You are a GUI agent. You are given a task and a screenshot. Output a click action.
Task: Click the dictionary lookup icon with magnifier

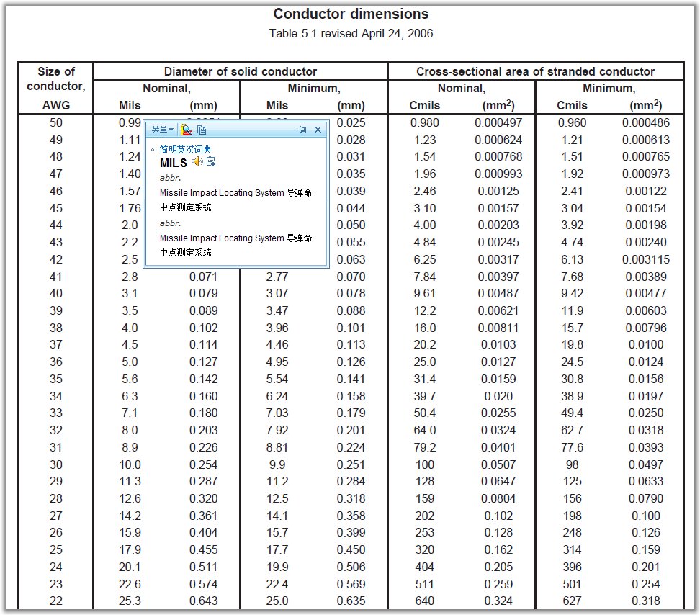186,130
